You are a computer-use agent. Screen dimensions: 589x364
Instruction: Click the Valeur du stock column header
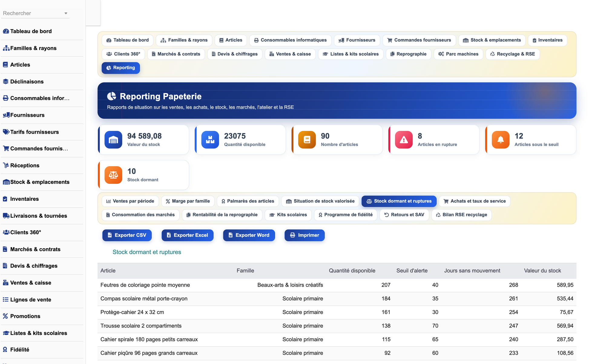[x=542, y=271]
